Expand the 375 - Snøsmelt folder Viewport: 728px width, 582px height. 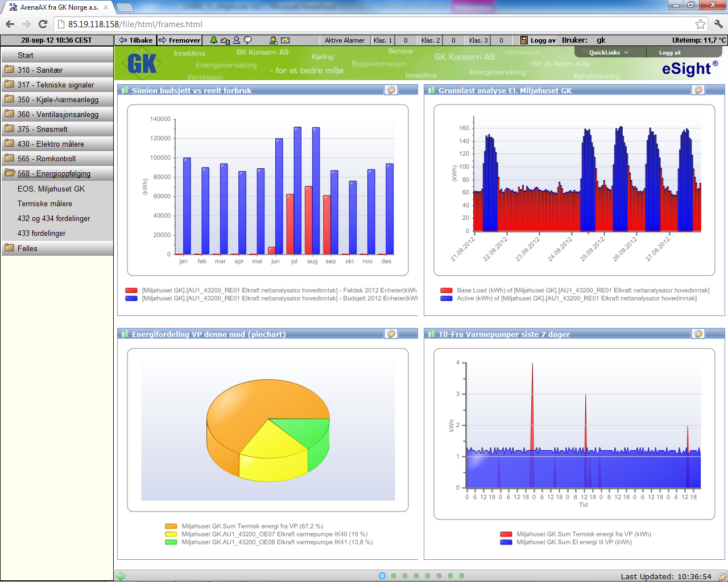(x=57, y=129)
